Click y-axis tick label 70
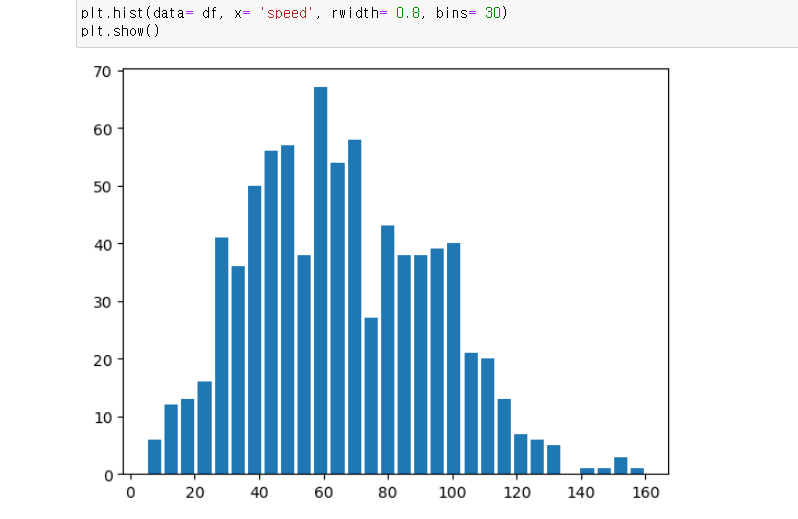 point(102,72)
